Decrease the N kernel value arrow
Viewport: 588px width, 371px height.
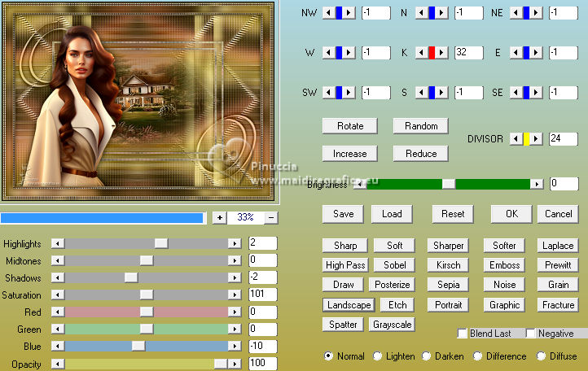click(x=422, y=13)
